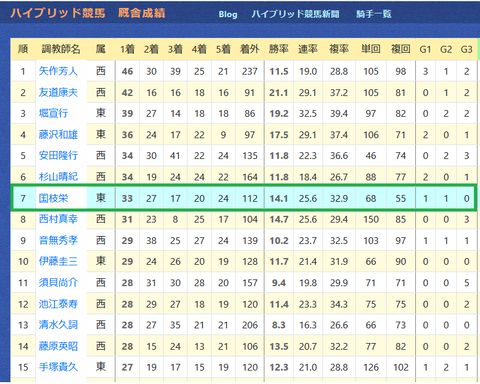Sort by the 4着 column header
The height and width of the screenshot is (384, 480).
[199, 49]
